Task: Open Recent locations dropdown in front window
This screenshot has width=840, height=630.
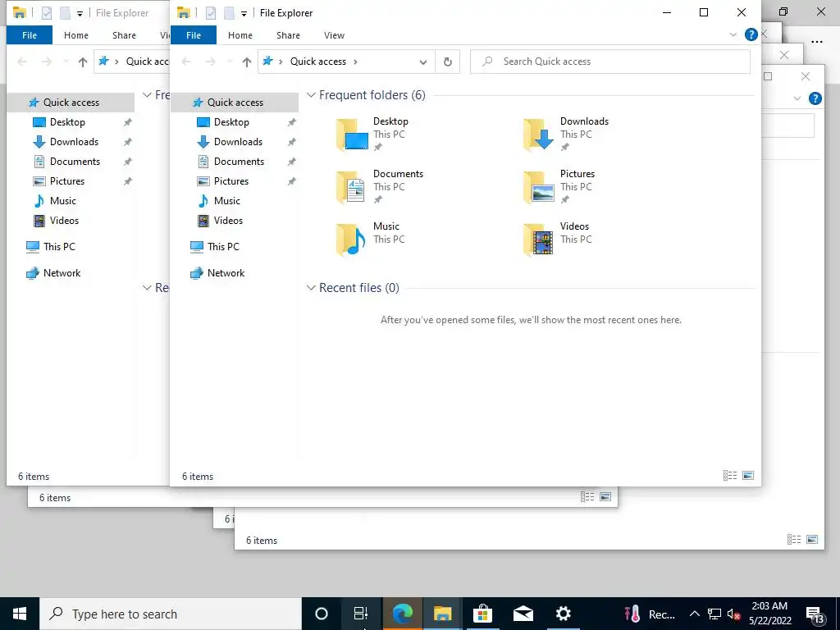Action: 230,62
